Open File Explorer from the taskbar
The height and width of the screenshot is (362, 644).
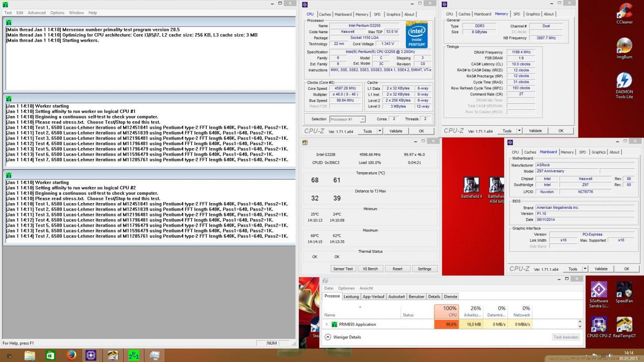(x=30, y=355)
